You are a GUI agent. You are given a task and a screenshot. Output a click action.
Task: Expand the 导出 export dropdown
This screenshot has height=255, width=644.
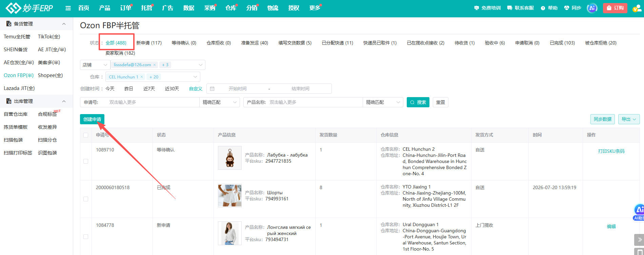[629, 119]
